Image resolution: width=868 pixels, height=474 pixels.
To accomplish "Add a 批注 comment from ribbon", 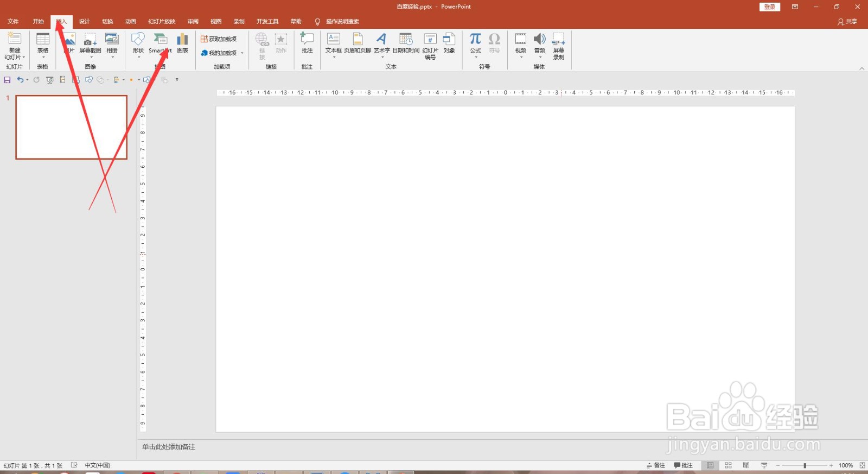I will click(x=307, y=43).
